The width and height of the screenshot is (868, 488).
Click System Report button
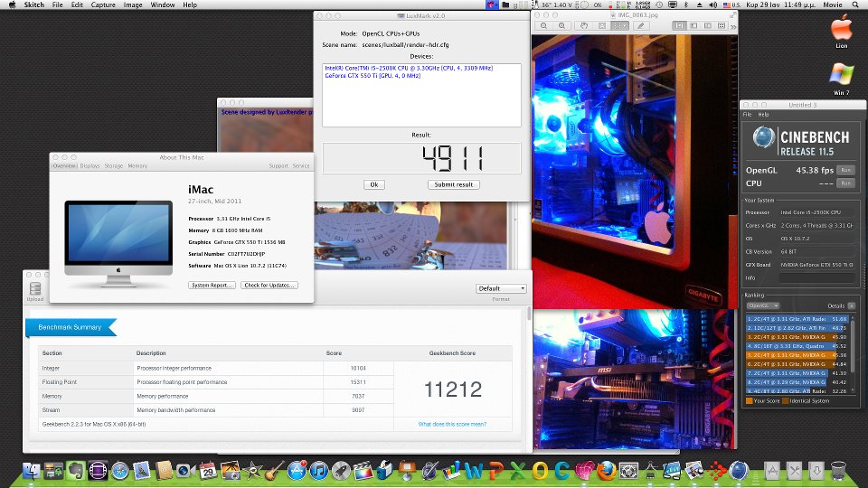point(212,285)
